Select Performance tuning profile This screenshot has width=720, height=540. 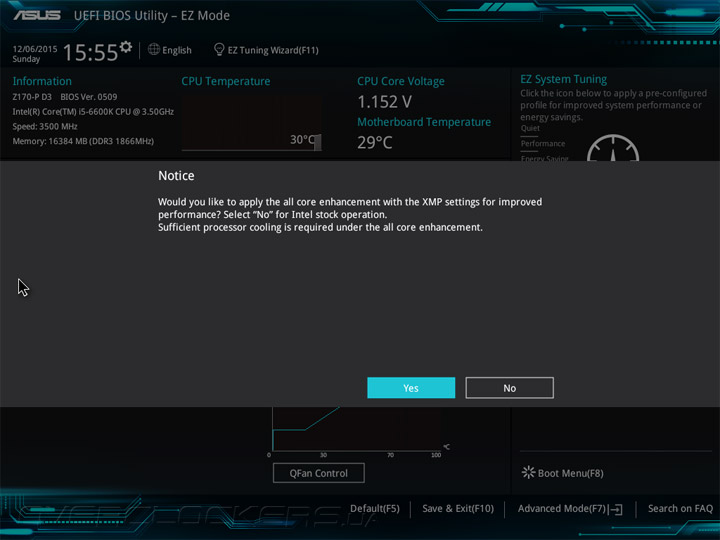pyautogui.click(x=543, y=143)
